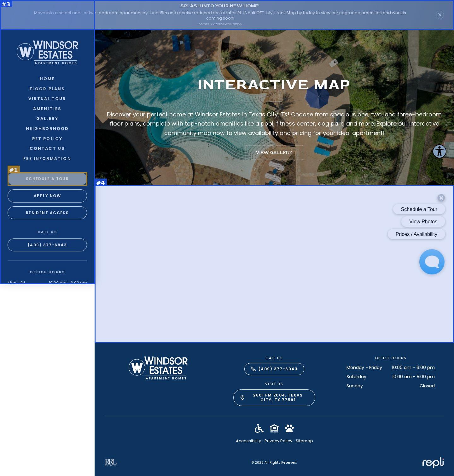Open the Sitemap footer link
This screenshot has width=454, height=476.
click(x=304, y=441)
